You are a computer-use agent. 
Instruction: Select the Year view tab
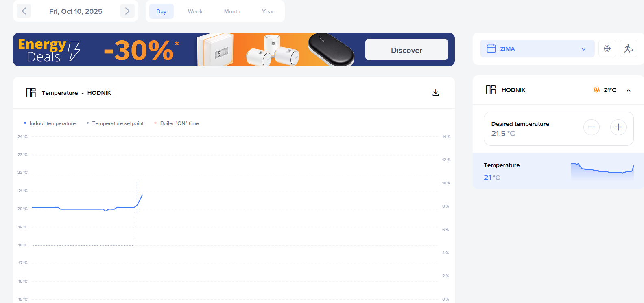coord(268,11)
